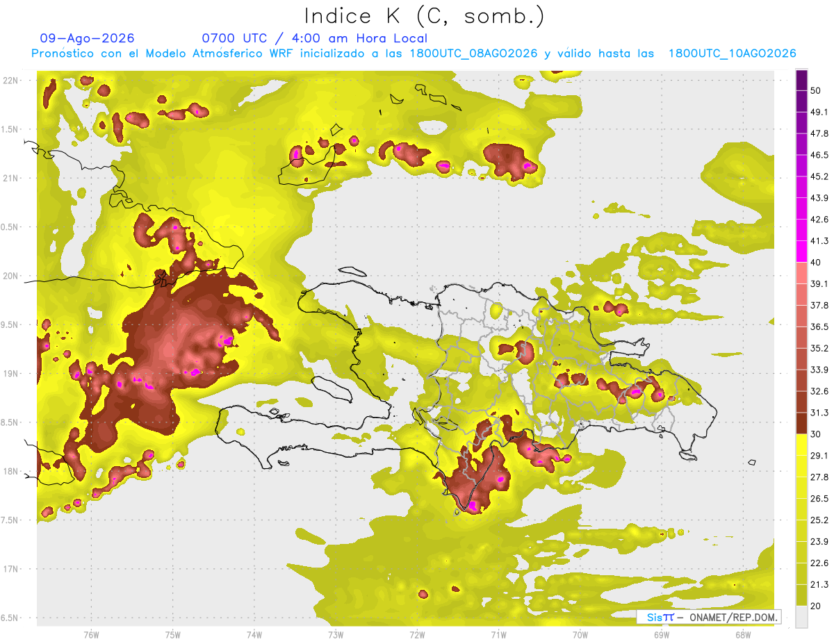Image resolution: width=834 pixels, height=644 pixels.
Task: Select the legend value "23.9"
Action: (819, 542)
